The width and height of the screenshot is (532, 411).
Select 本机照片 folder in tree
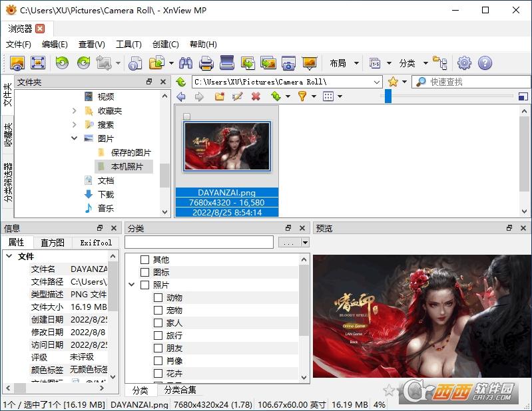tap(127, 166)
